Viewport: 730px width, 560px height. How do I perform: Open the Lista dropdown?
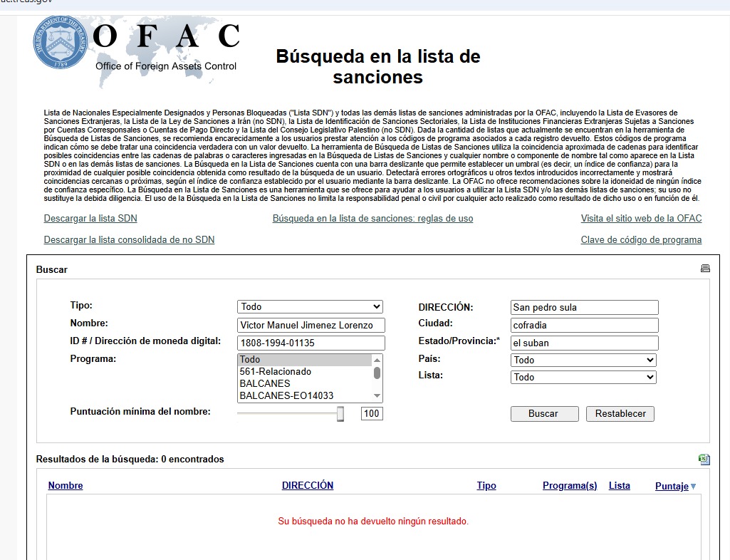[583, 377]
